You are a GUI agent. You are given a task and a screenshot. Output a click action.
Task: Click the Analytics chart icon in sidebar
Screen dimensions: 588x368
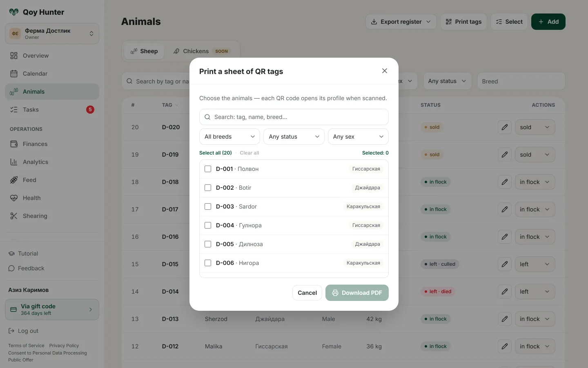[14, 162]
